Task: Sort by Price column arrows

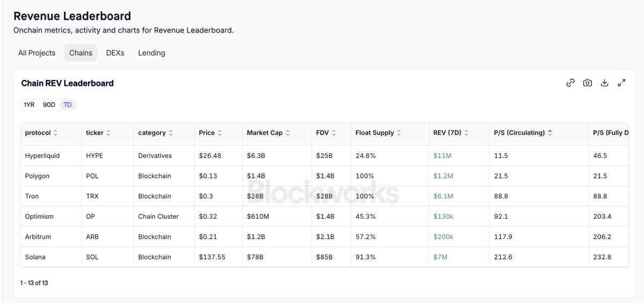Action: (220, 133)
